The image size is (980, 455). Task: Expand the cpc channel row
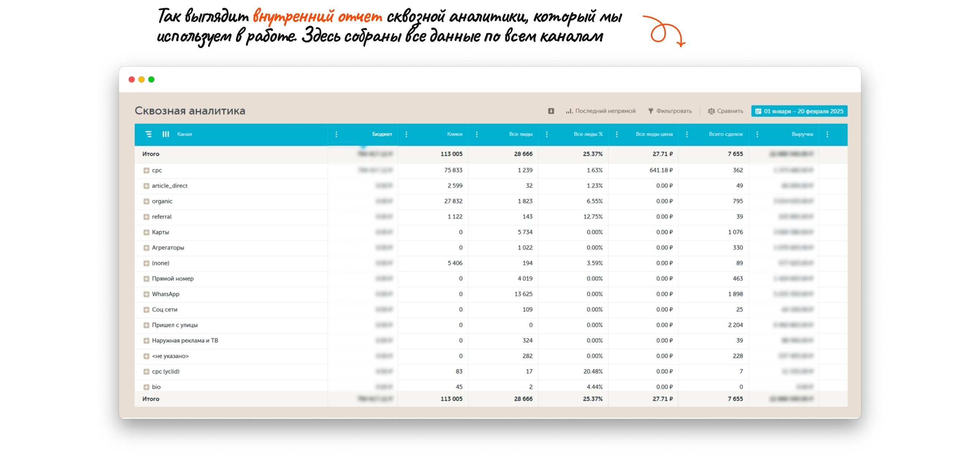146,170
